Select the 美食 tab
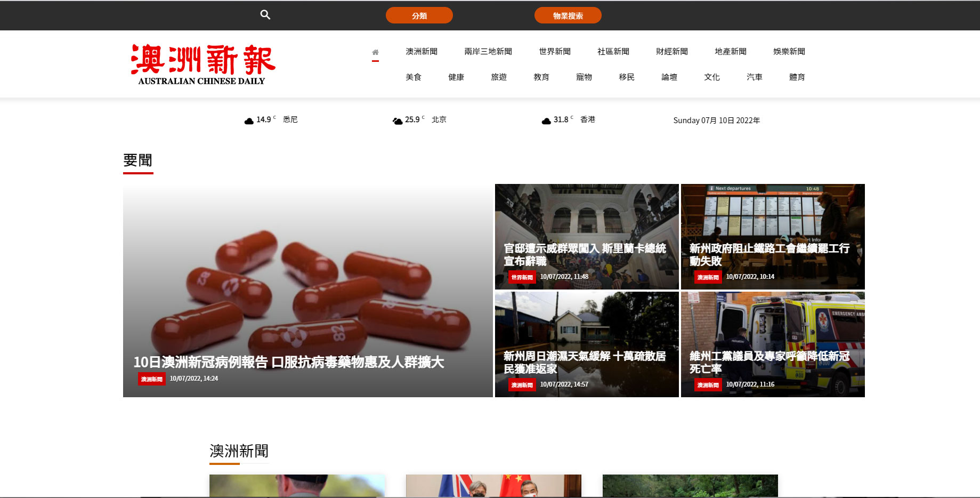Screen dimensions: 980x498 (413, 77)
